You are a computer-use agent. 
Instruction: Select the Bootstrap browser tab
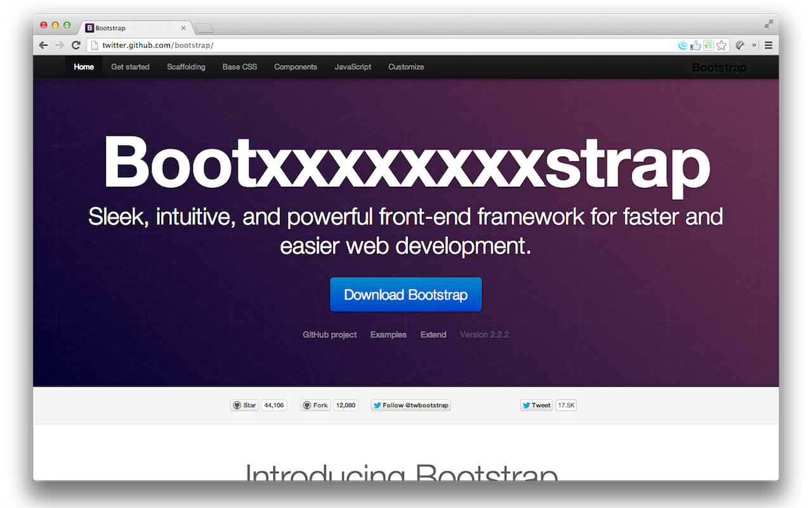[x=136, y=28]
